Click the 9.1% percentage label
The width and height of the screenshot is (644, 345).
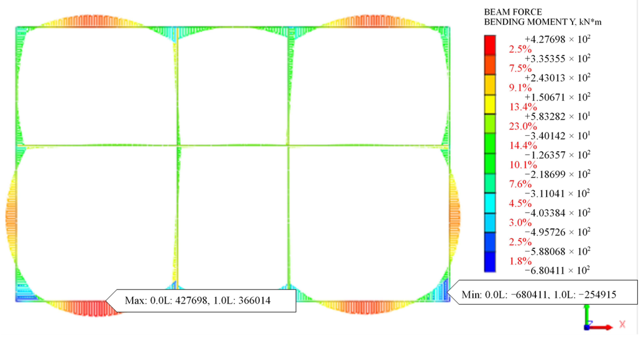click(x=520, y=88)
